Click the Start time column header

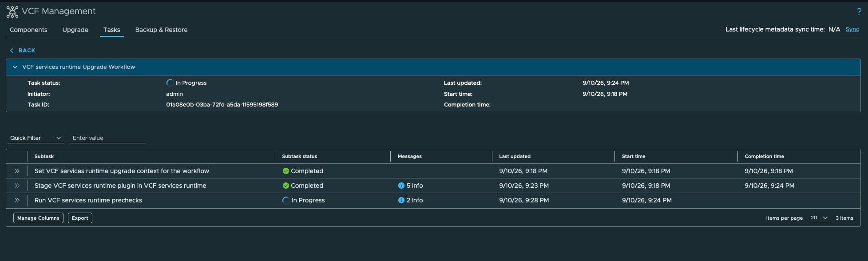pos(634,156)
